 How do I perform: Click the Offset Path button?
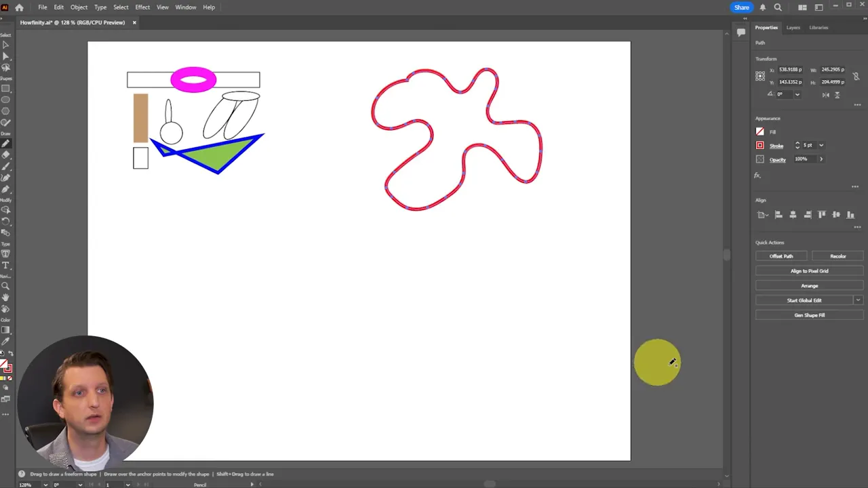[781, 256]
